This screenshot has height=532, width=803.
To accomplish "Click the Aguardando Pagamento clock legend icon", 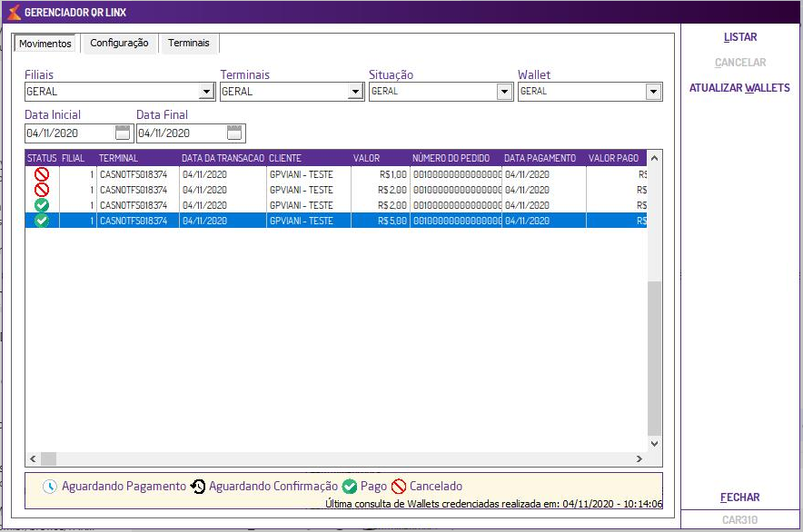I will pyautogui.click(x=50, y=487).
